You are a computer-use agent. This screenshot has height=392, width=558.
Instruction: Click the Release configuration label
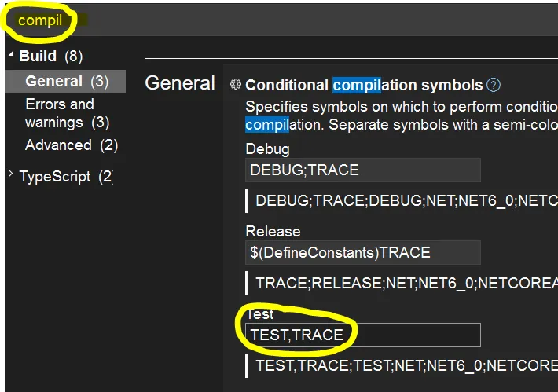(273, 231)
